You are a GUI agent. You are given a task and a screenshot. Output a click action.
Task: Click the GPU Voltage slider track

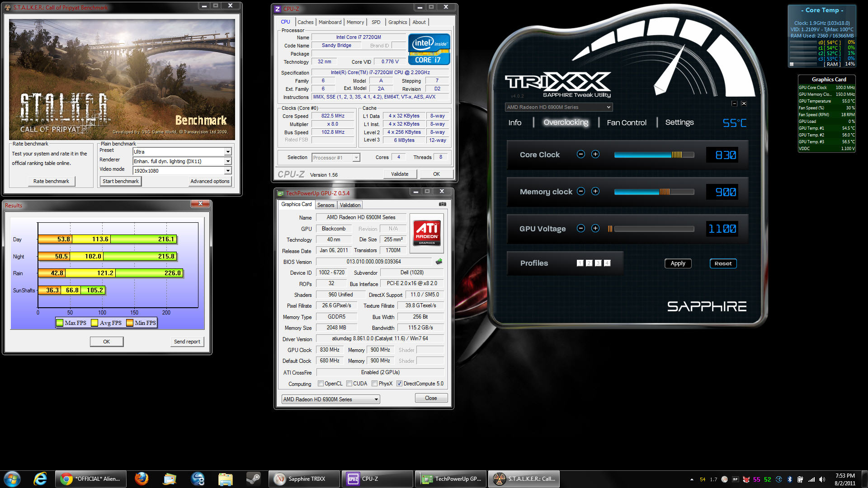pyautogui.click(x=654, y=229)
